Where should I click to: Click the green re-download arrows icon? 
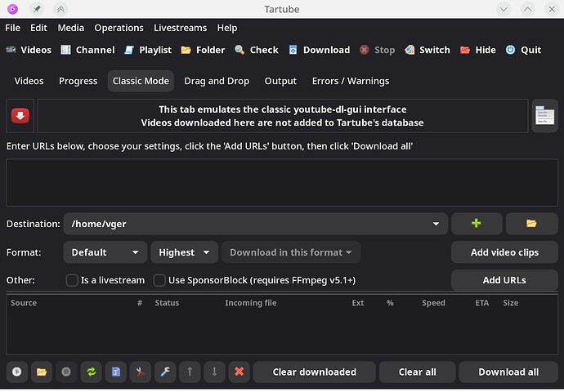(91, 372)
